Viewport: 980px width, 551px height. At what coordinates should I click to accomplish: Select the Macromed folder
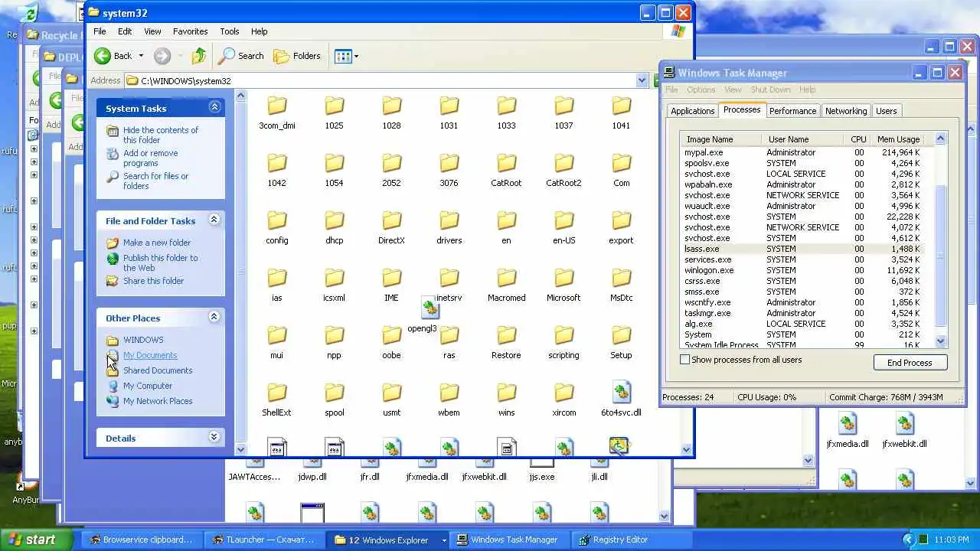point(506,285)
